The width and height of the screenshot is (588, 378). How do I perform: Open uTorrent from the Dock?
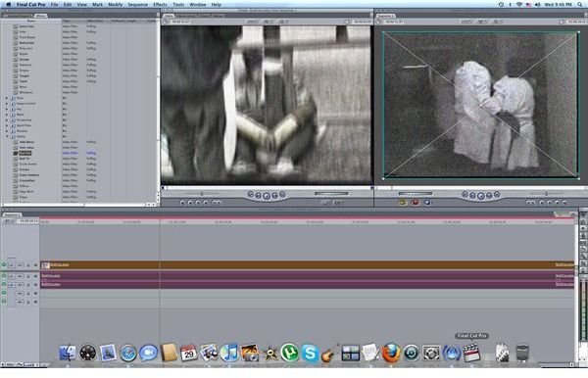pos(289,353)
